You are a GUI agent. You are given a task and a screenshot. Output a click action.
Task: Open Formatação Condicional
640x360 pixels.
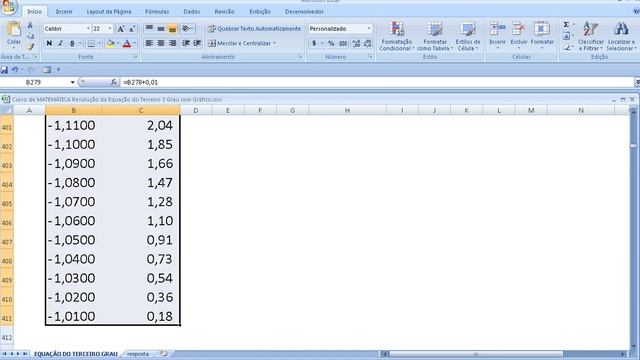click(x=397, y=36)
